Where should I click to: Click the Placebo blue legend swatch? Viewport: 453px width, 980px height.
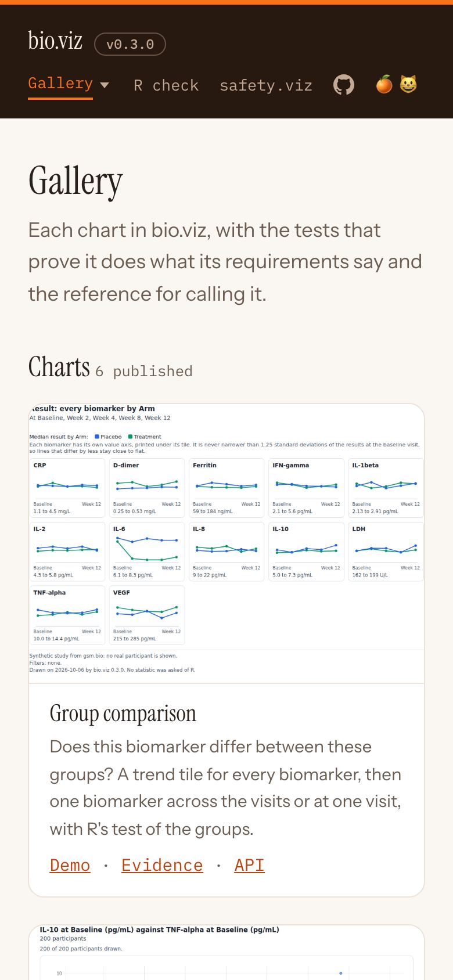pyautogui.click(x=97, y=437)
